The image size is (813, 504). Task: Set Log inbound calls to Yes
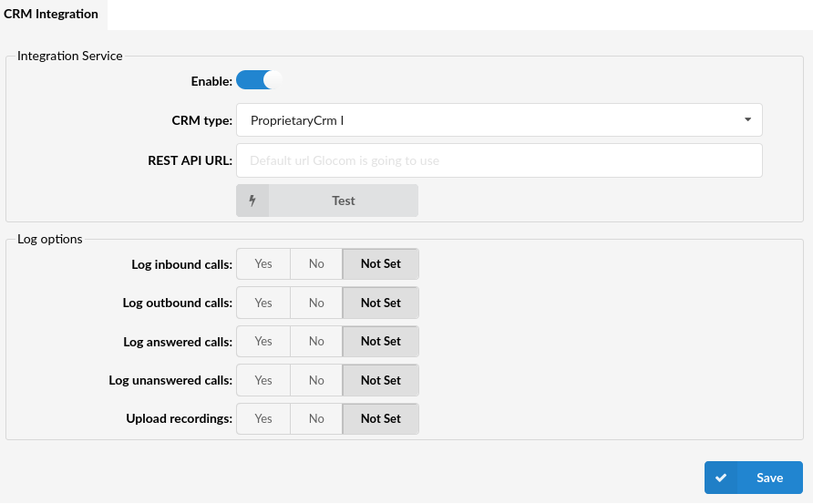pos(263,264)
